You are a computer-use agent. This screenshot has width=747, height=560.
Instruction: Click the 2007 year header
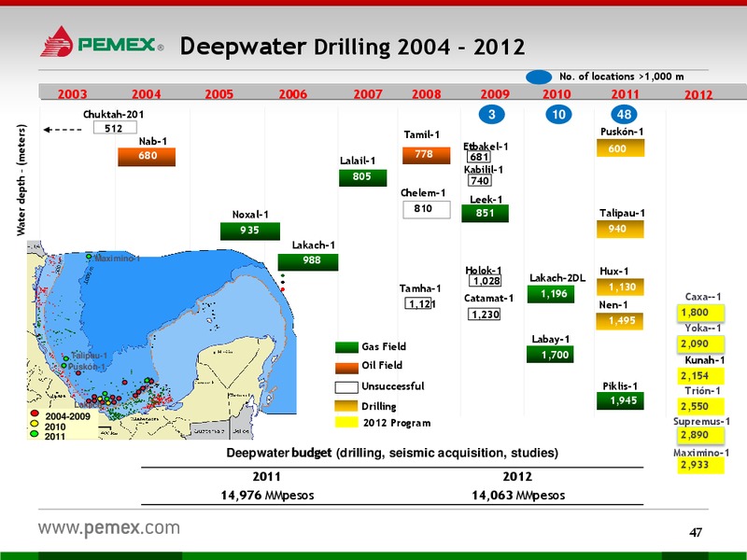tap(368, 94)
